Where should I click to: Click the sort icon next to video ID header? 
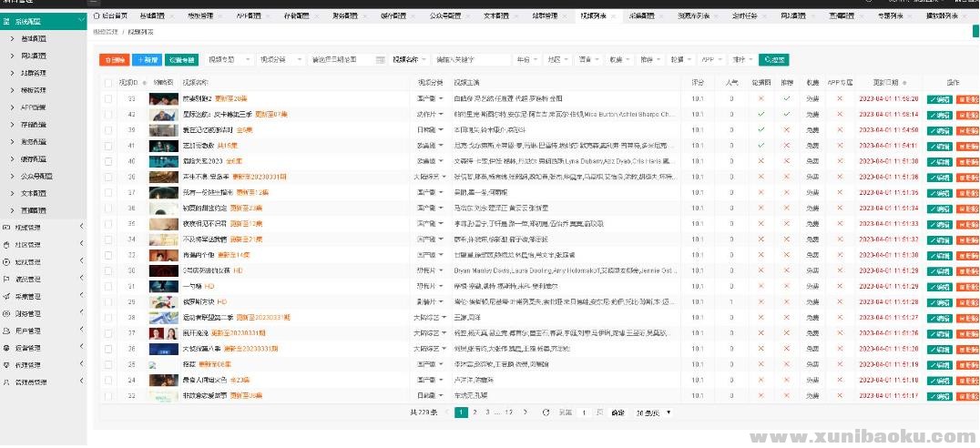[139, 82]
